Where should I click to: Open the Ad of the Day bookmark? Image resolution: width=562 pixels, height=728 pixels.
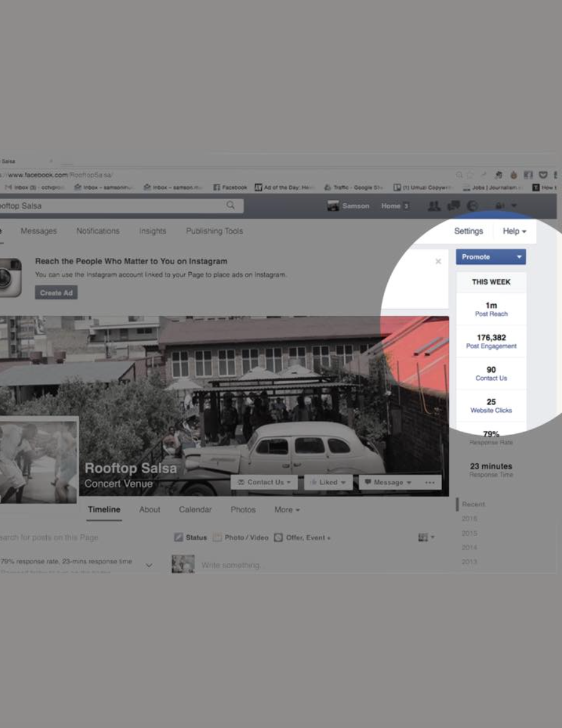[285, 187]
